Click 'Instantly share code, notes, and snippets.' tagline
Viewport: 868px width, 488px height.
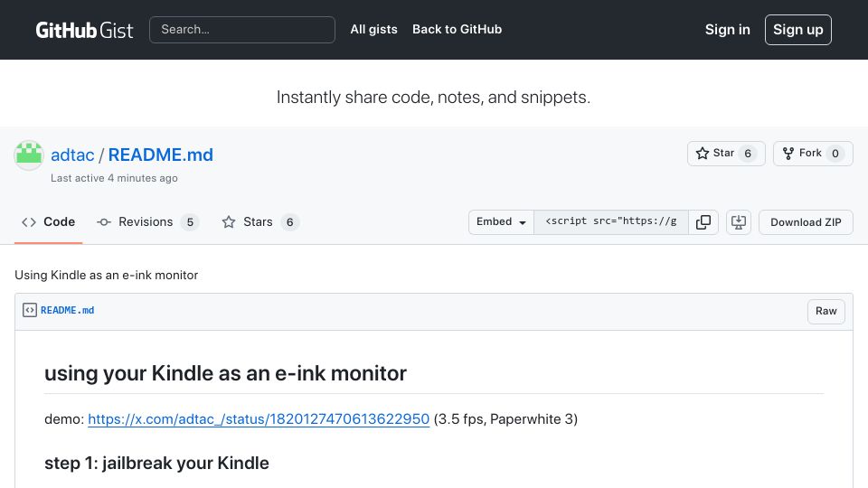point(433,98)
